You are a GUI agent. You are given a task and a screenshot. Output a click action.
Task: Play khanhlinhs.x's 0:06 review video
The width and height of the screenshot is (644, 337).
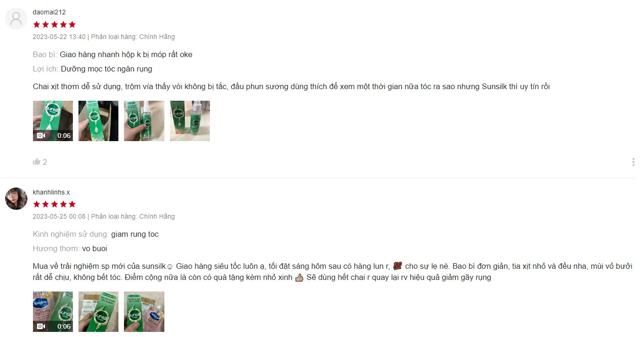coord(53,311)
